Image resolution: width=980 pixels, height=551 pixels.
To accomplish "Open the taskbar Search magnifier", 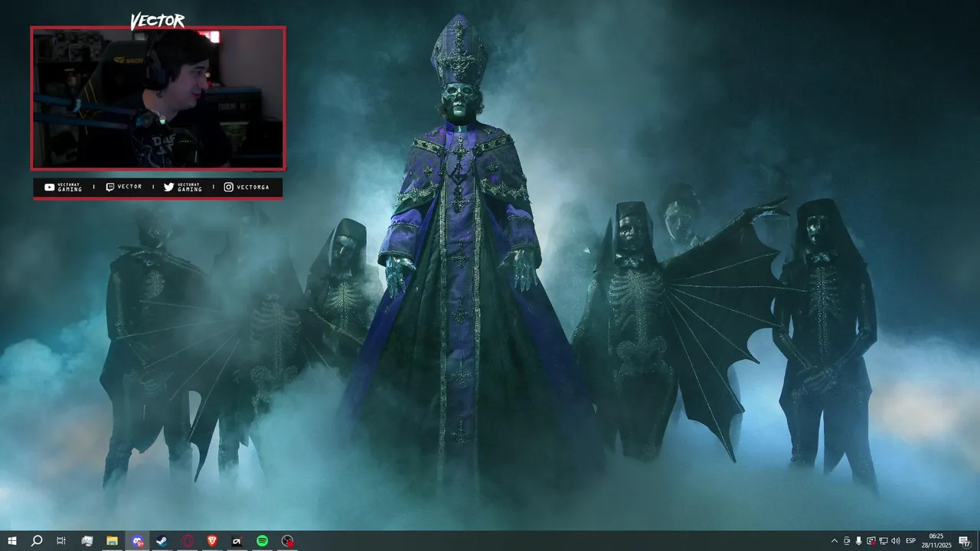I will click(x=36, y=541).
